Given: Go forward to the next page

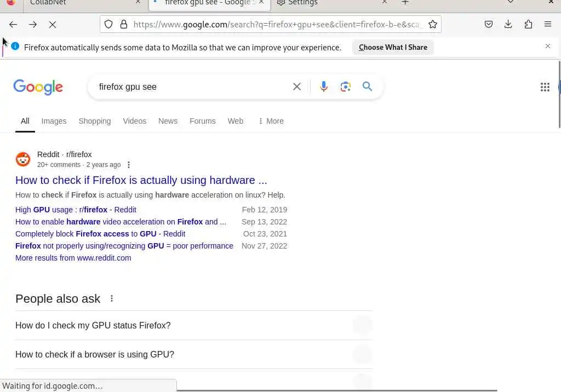Looking at the screenshot, I should pos(32,24).
